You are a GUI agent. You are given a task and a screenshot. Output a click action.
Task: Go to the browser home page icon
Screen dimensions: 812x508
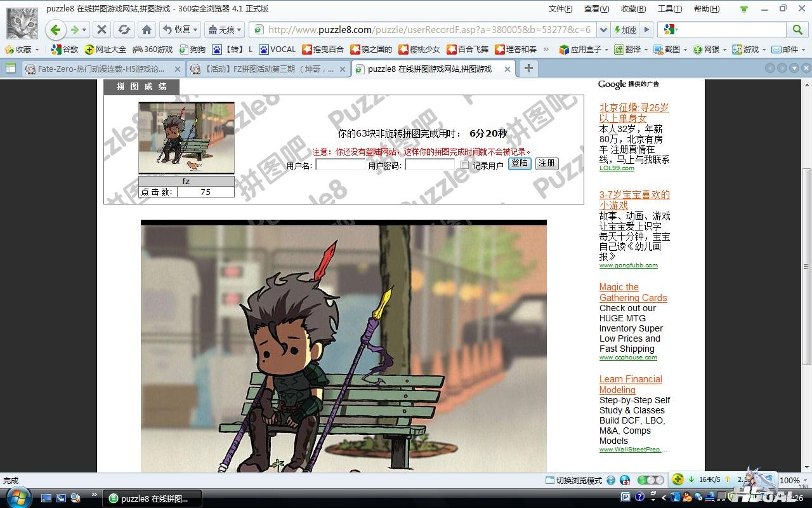(x=147, y=30)
